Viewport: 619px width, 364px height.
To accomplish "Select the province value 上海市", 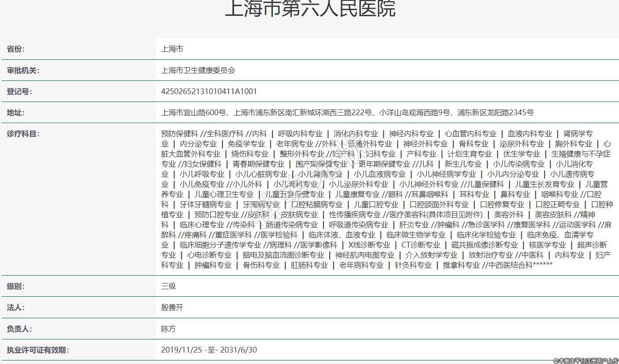I will click(x=172, y=49).
